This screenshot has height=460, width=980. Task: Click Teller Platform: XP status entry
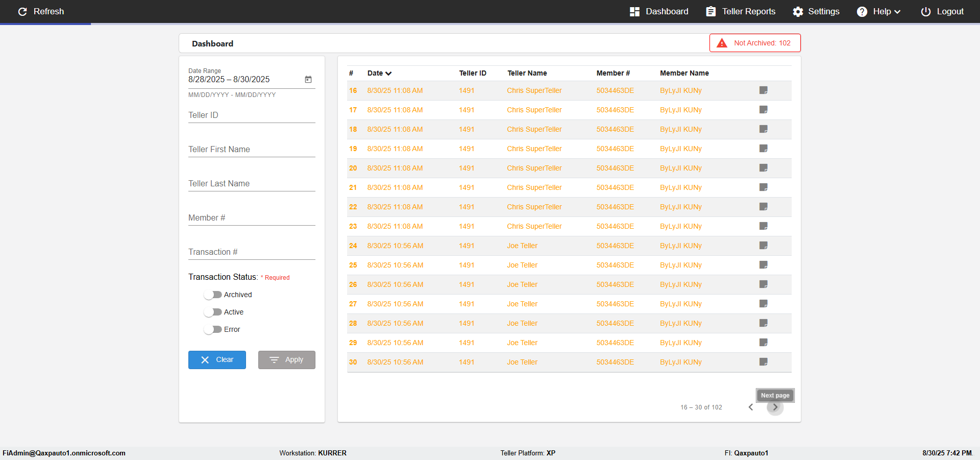tap(528, 453)
